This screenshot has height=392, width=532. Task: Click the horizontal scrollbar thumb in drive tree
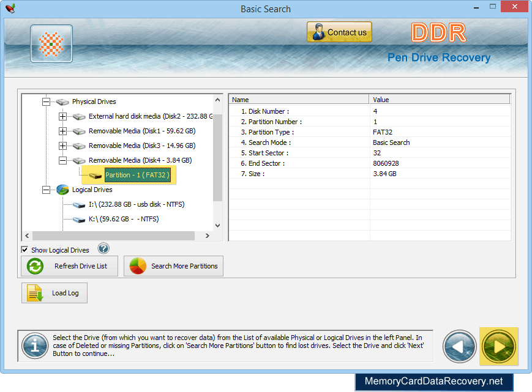pyautogui.click(x=113, y=235)
